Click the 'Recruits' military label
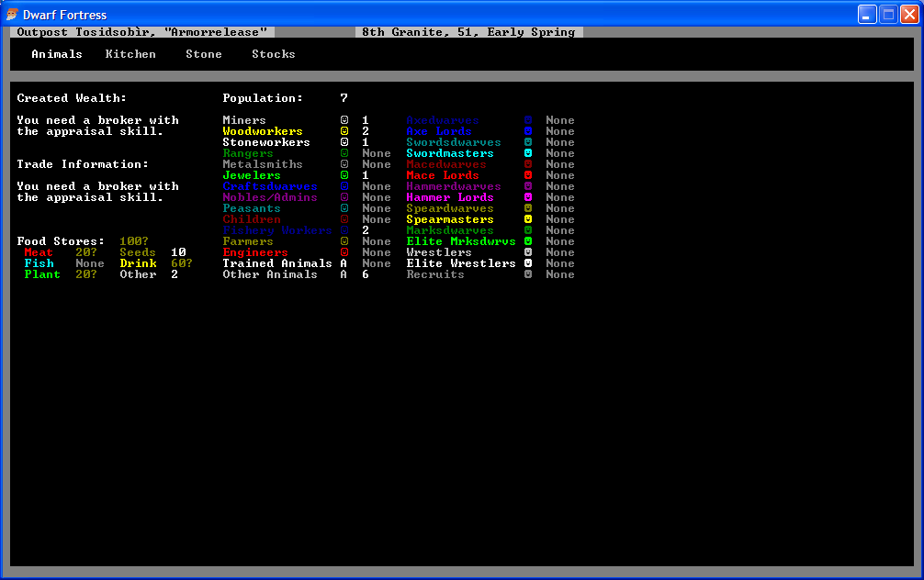This screenshot has height=580, width=924. [434, 274]
